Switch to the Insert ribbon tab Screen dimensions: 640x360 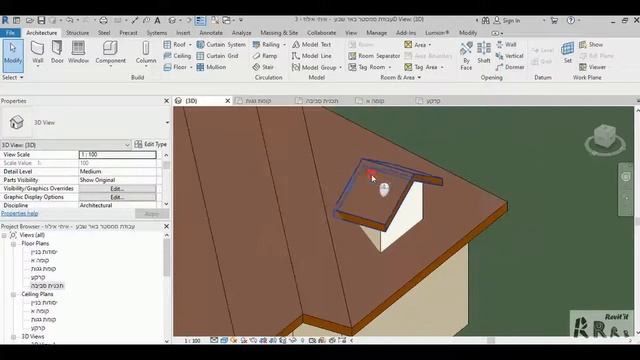(x=183, y=33)
